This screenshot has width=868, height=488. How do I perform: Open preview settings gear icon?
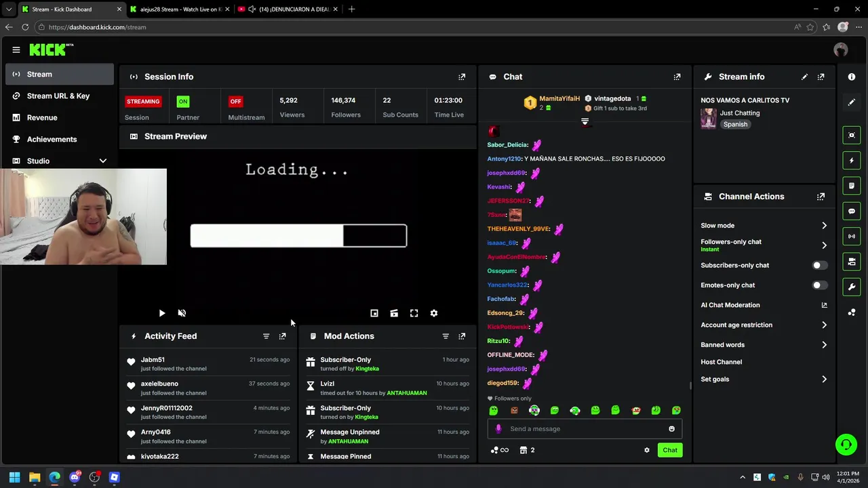(434, 313)
